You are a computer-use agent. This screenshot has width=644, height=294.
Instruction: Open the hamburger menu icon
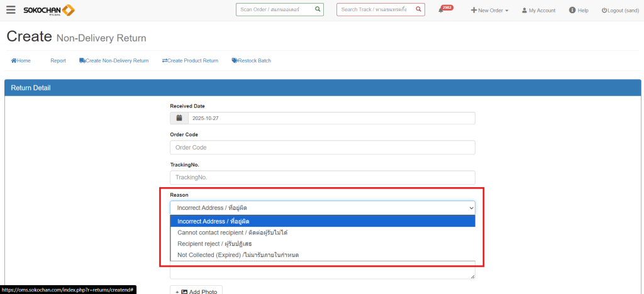point(11,10)
